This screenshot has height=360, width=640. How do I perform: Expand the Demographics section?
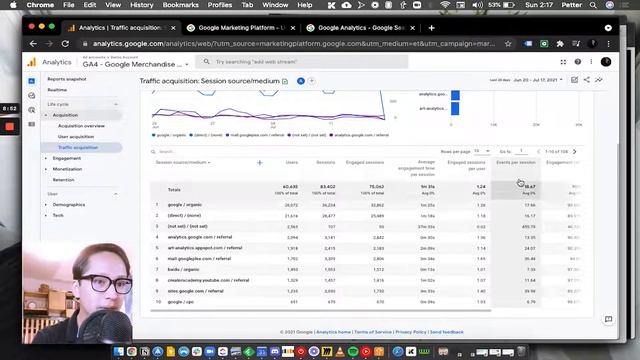point(69,205)
